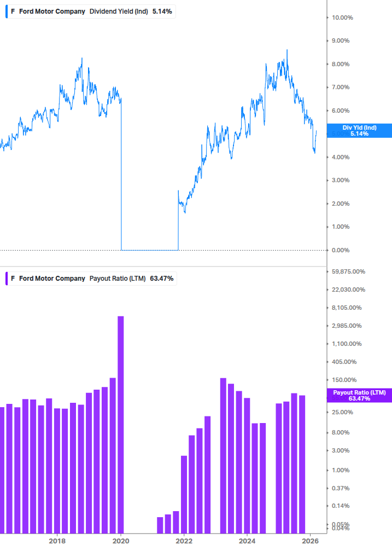This screenshot has height=550, width=392.
Task: Click the blue color bar beside Dividend Yield legend
Action: (7, 11)
